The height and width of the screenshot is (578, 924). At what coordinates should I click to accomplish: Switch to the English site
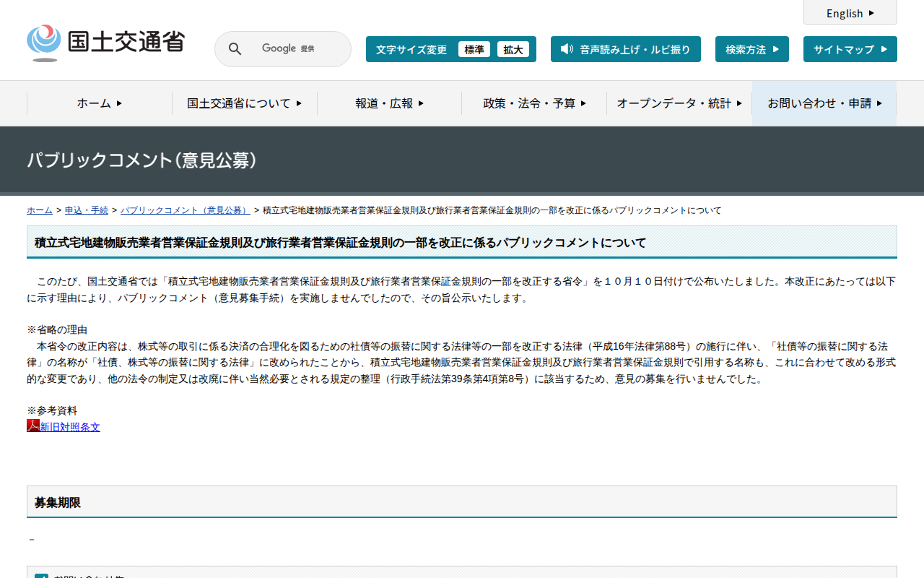click(x=850, y=13)
